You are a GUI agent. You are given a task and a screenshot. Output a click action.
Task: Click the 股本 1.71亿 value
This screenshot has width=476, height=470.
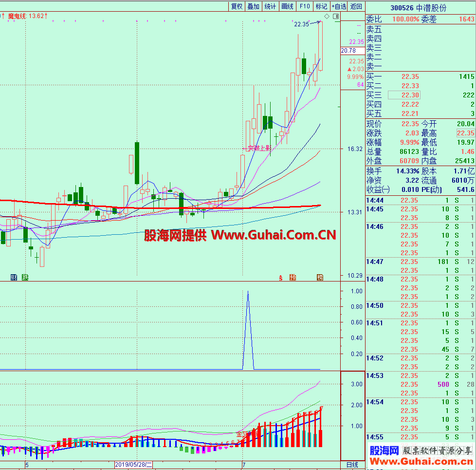pos(464,171)
